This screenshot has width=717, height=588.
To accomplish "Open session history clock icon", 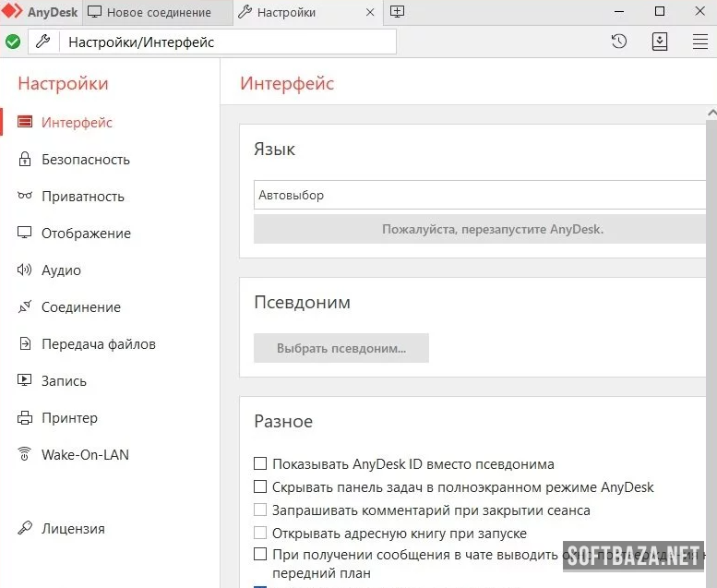I will [619, 42].
